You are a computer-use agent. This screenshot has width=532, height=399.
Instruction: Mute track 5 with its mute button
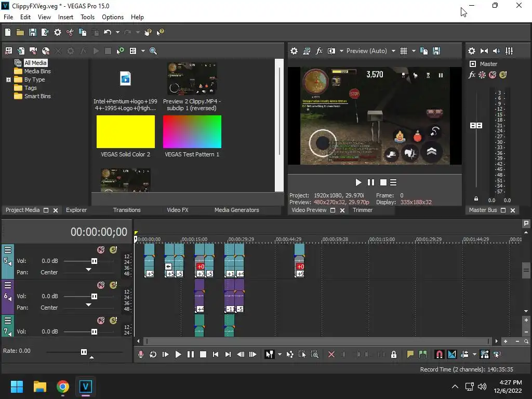point(101,250)
